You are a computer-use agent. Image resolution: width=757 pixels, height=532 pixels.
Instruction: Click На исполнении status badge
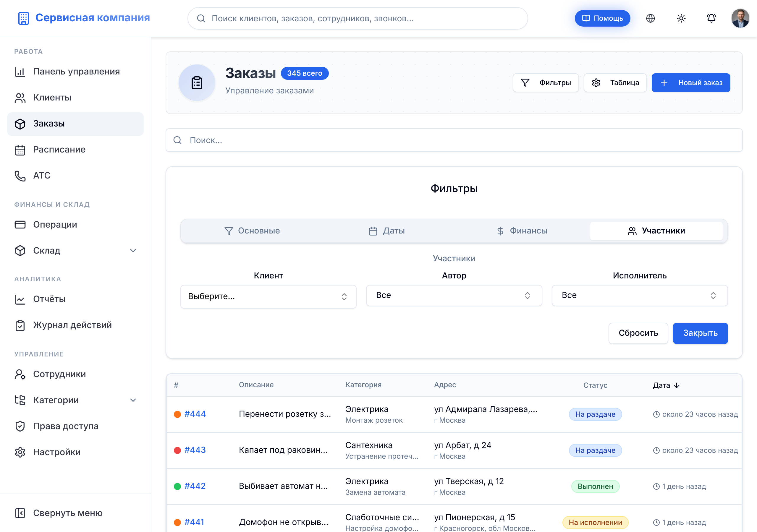point(595,523)
